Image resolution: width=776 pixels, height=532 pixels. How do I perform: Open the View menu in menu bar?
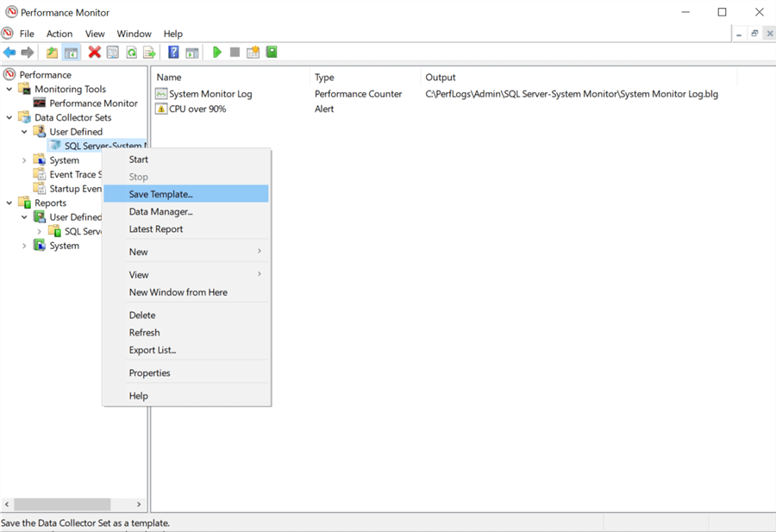tap(95, 34)
